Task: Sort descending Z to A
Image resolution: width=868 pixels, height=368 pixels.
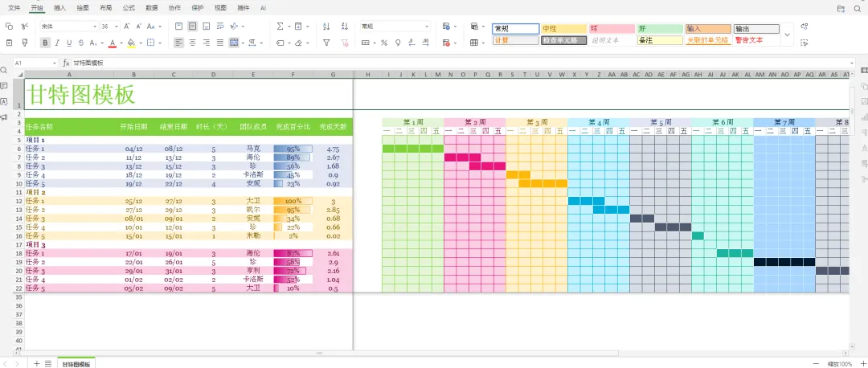Action: point(345,26)
